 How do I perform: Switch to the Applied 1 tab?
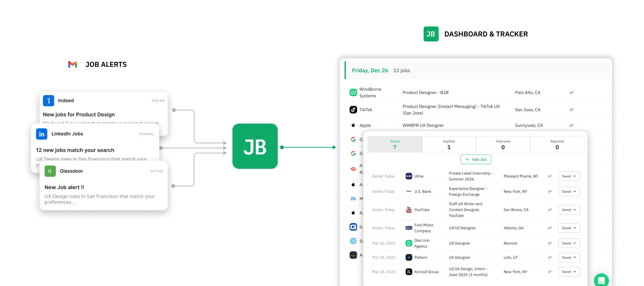click(449, 144)
